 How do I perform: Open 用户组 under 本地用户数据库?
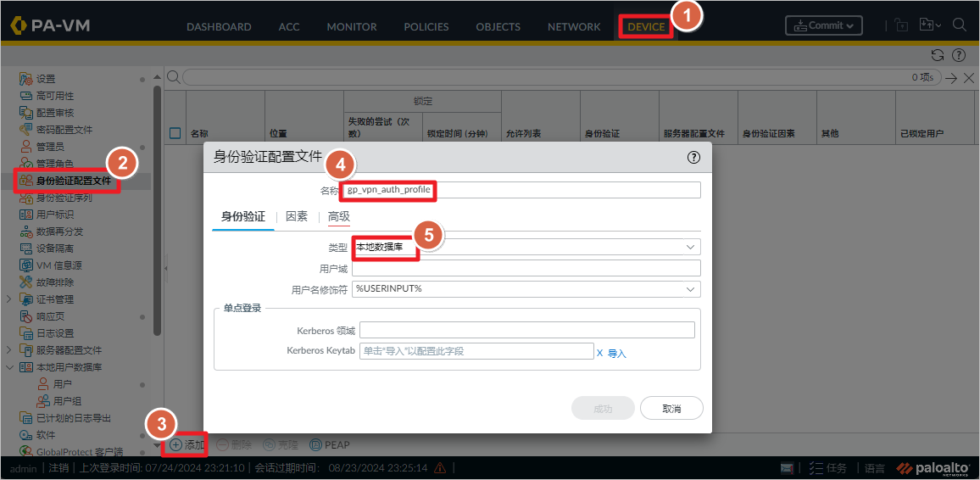point(67,400)
